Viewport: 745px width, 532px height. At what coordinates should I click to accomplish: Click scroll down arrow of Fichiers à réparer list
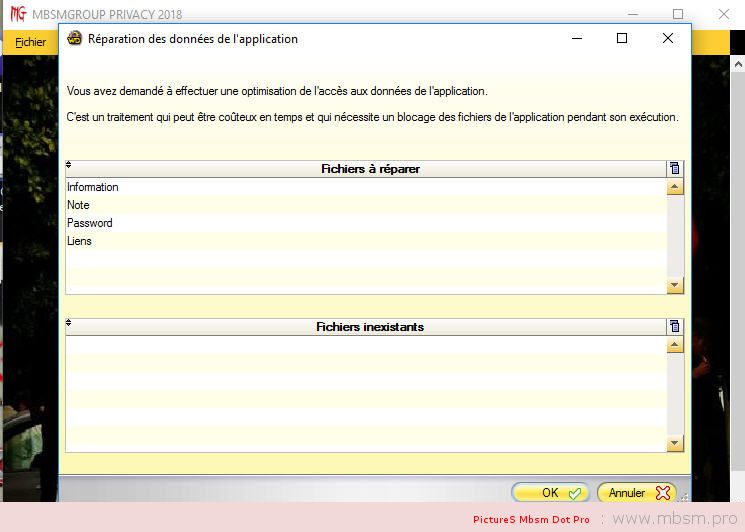[674, 286]
